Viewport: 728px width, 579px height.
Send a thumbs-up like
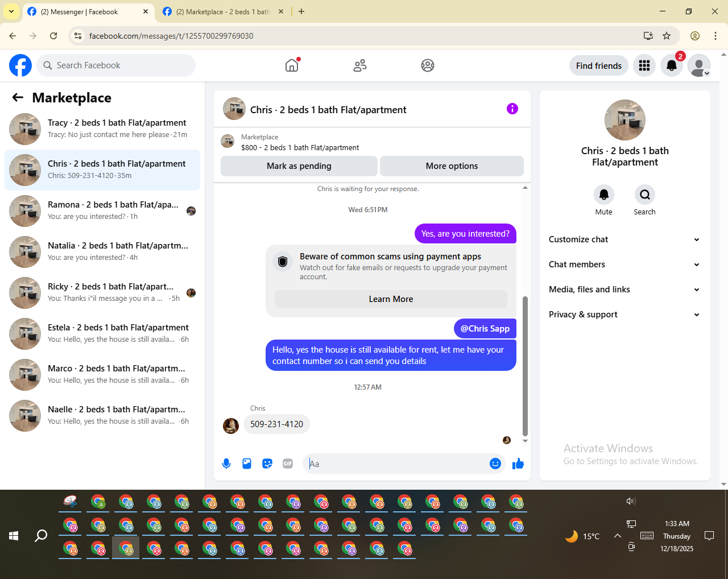(x=518, y=464)
